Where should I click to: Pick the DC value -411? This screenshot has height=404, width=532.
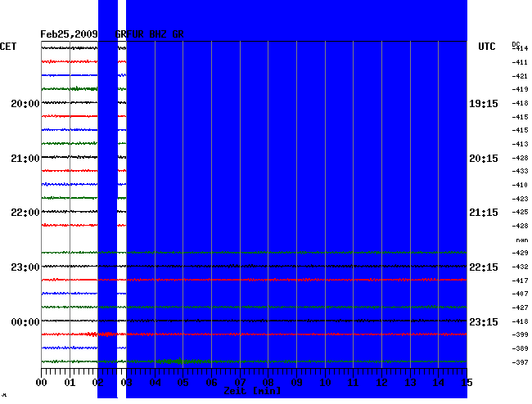point(520,62)
